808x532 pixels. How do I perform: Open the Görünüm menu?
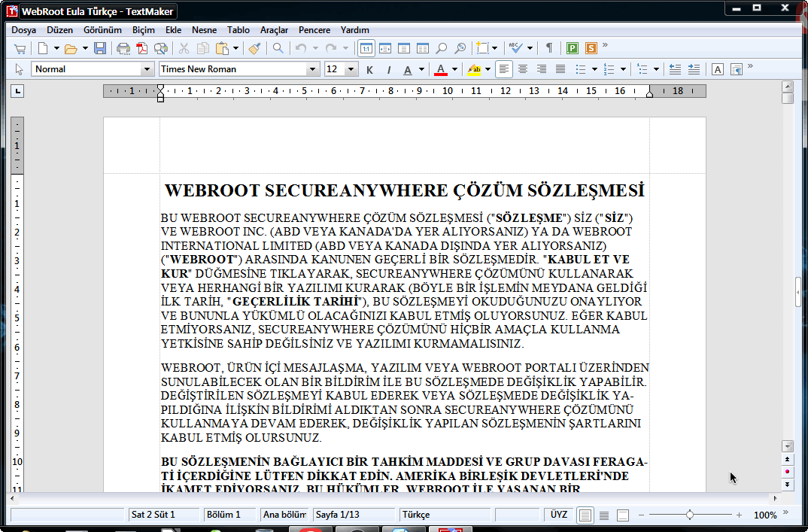102,30
